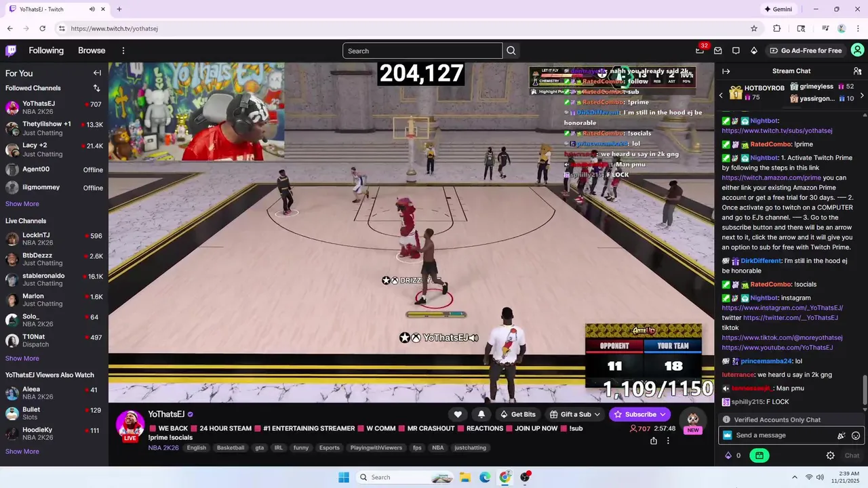
Task: Open the green user avatar menu
Action: [x=857, y=50]
